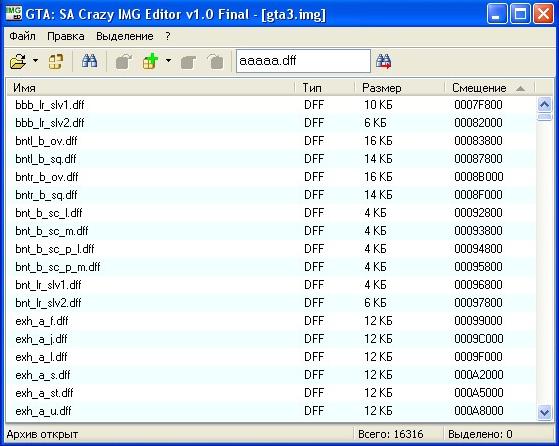Select the file bbb_lr_slv1.dff

coord(50,105)
